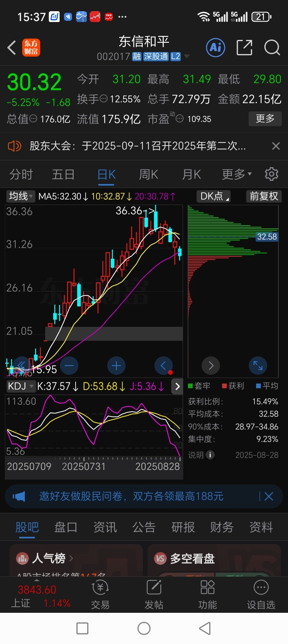Open the 多空看盘 card
Screen dimensions: 288x644
[x=214, y=560]
